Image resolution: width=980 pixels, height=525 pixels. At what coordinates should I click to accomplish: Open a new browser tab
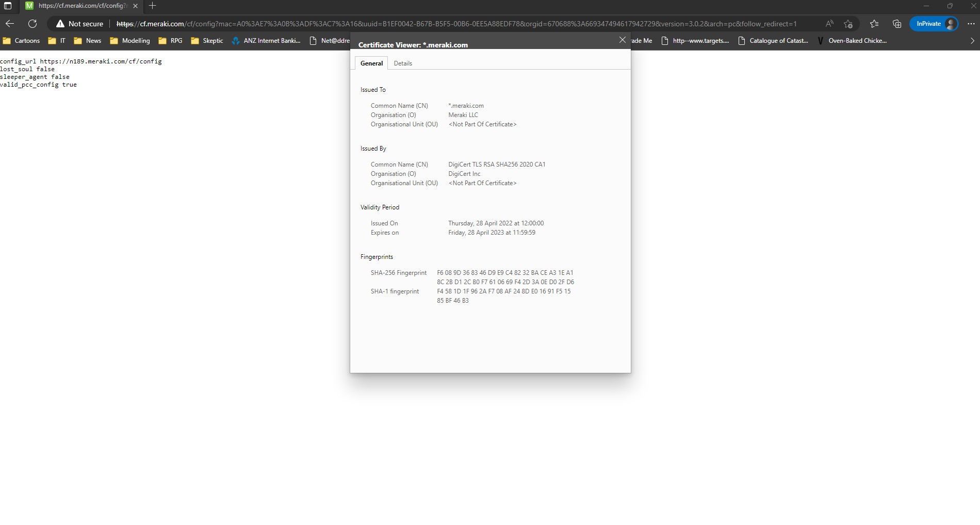click(152, 6)
